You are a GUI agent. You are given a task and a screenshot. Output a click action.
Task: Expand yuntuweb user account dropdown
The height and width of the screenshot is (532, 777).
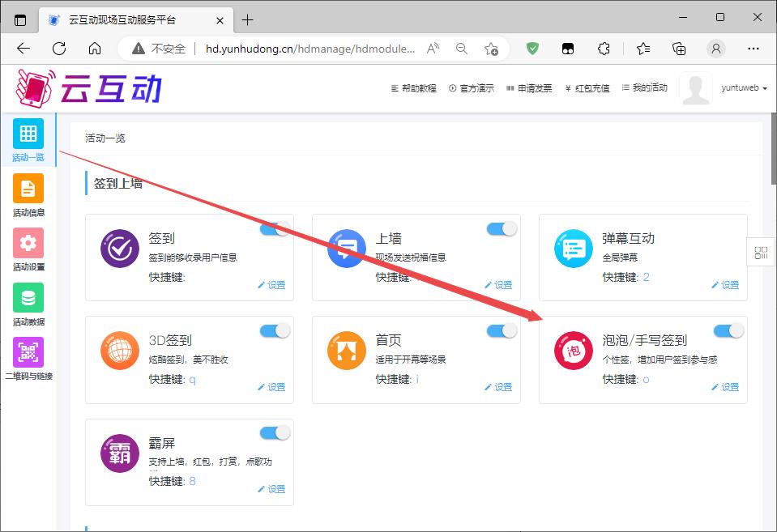pos(744,88)
